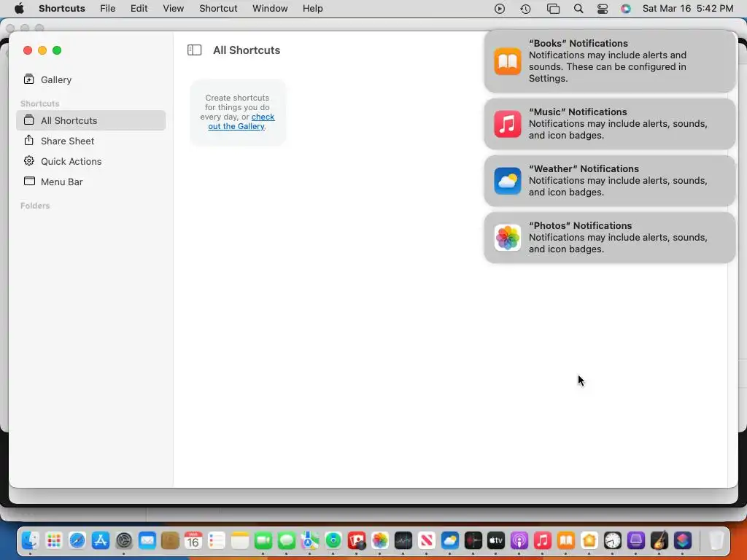The height and width of the screenshot is (560, 747).
Task: Open the Trash in the Dock
Action: pos(716,540)
